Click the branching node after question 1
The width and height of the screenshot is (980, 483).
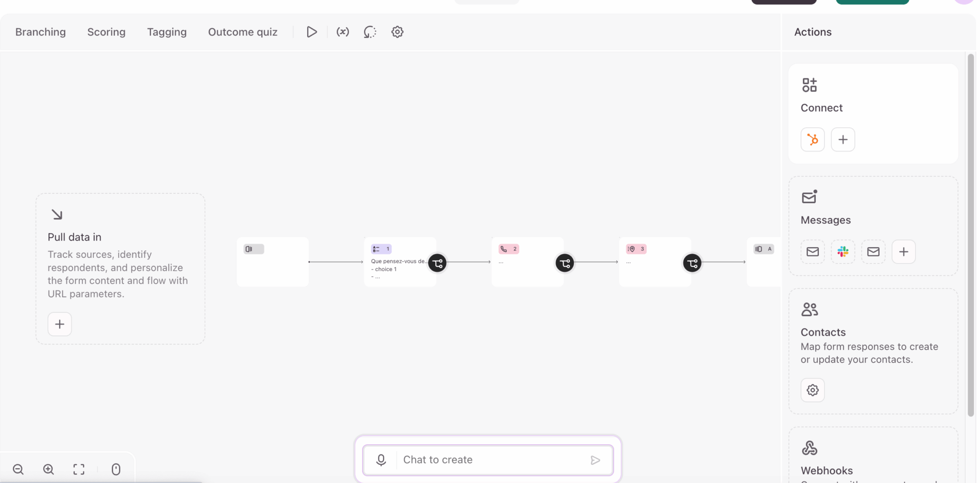click(x=437, y=263)
